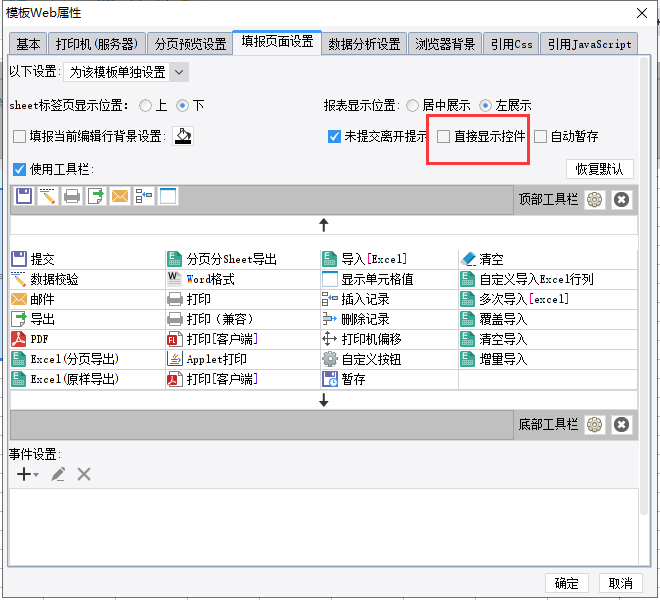This screenshot has width=660, height=600.
Task: Select the Word格式 item
Action: click(x=243, y=279)
